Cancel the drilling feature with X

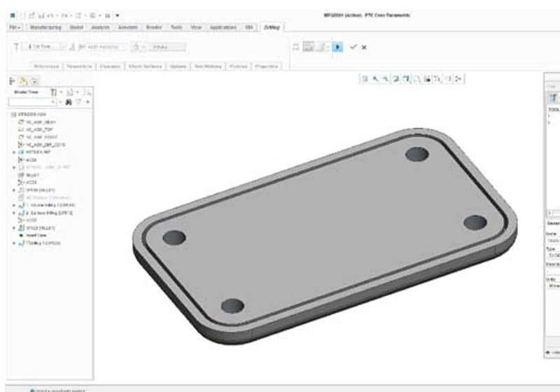pyautogui.click(x=364, y=47)
